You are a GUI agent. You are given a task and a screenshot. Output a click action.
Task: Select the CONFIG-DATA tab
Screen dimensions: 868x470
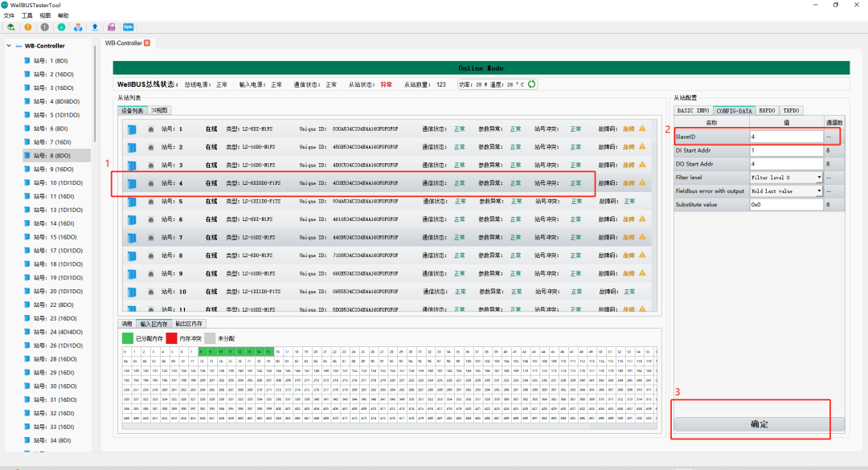(x=734, y=111)
